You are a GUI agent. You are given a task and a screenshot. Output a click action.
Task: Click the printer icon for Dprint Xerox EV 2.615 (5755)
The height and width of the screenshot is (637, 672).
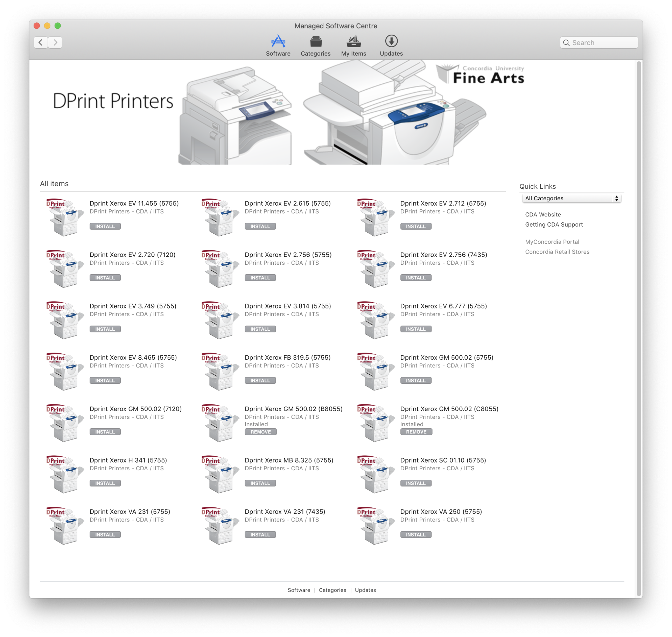coord(220,217)
